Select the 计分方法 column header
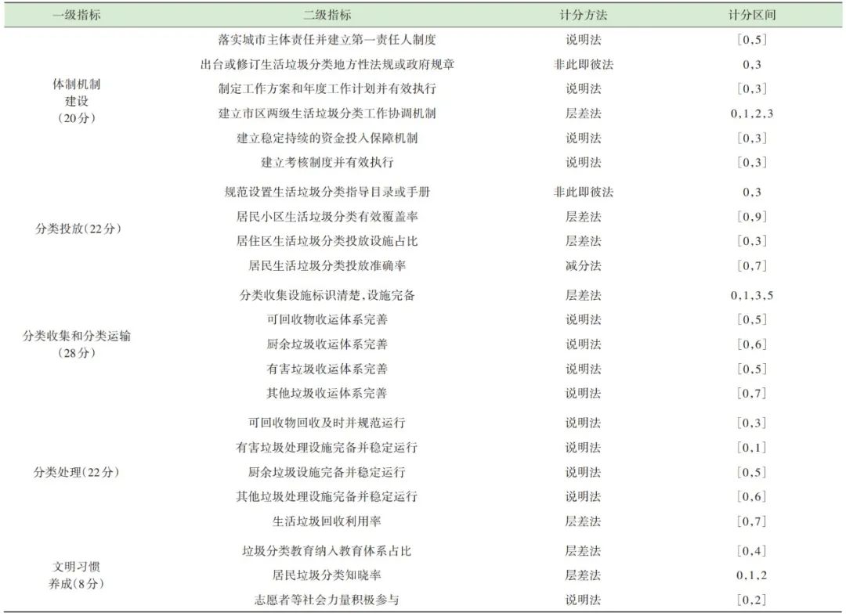The height and width of the screenshot is (616, 846). (584, 15)
